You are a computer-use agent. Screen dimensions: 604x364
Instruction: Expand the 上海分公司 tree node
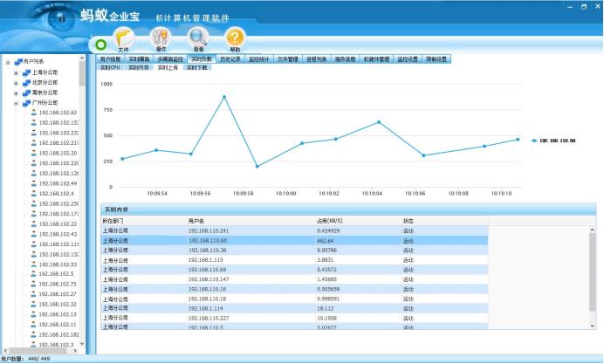[x=16, y=72]
